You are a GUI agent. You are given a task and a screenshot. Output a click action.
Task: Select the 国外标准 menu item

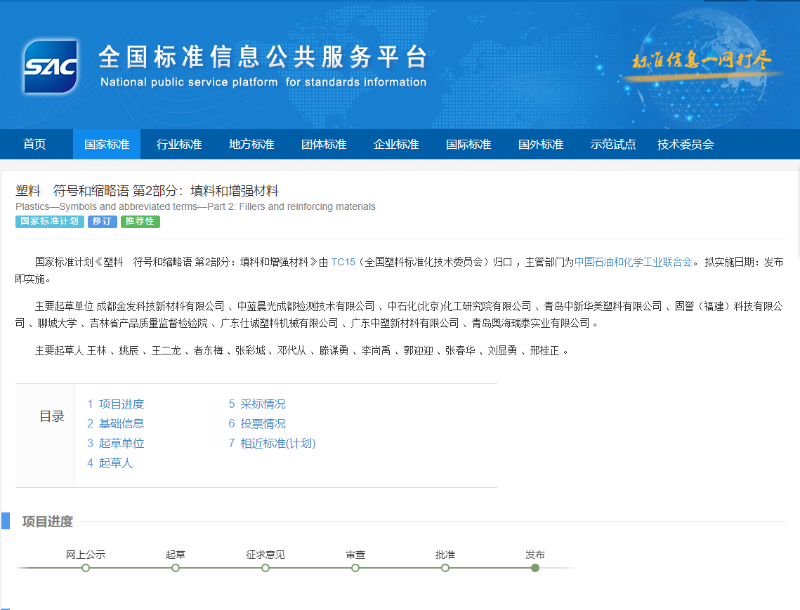(538, 144)
